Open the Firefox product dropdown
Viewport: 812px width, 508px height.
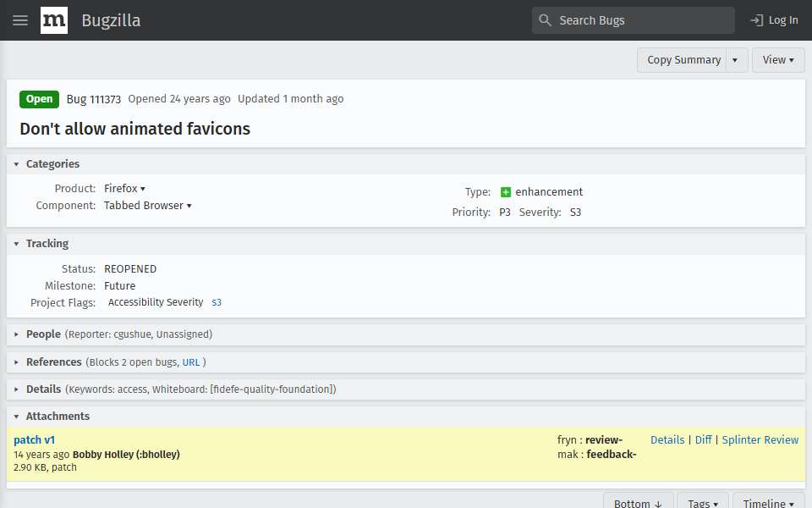pyautogui.click(x=124, y=188)
